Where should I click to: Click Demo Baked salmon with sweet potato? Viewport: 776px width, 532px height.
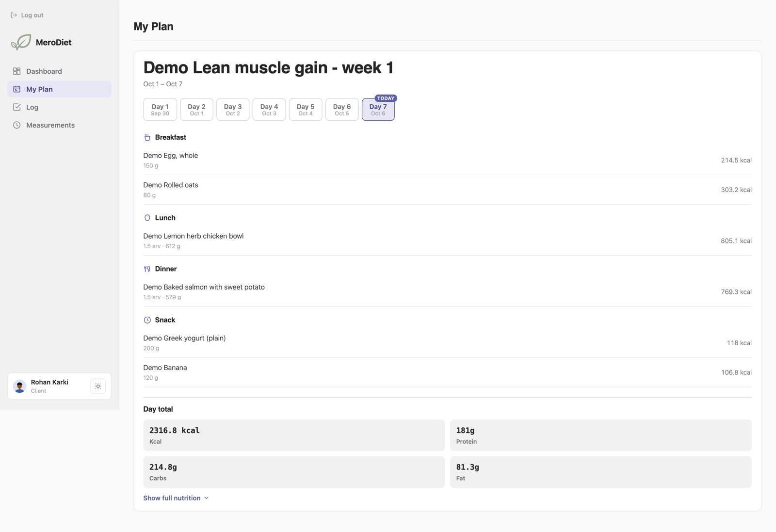(447, 292)
